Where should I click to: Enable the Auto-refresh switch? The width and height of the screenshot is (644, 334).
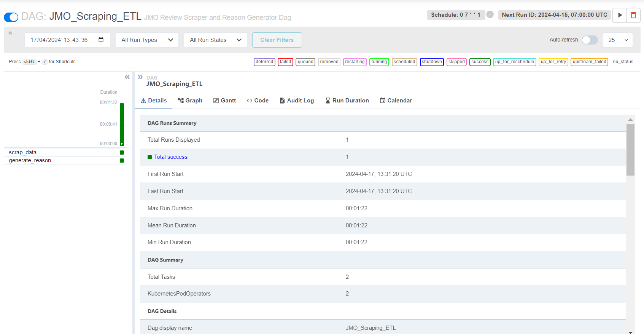coord(590,40)
